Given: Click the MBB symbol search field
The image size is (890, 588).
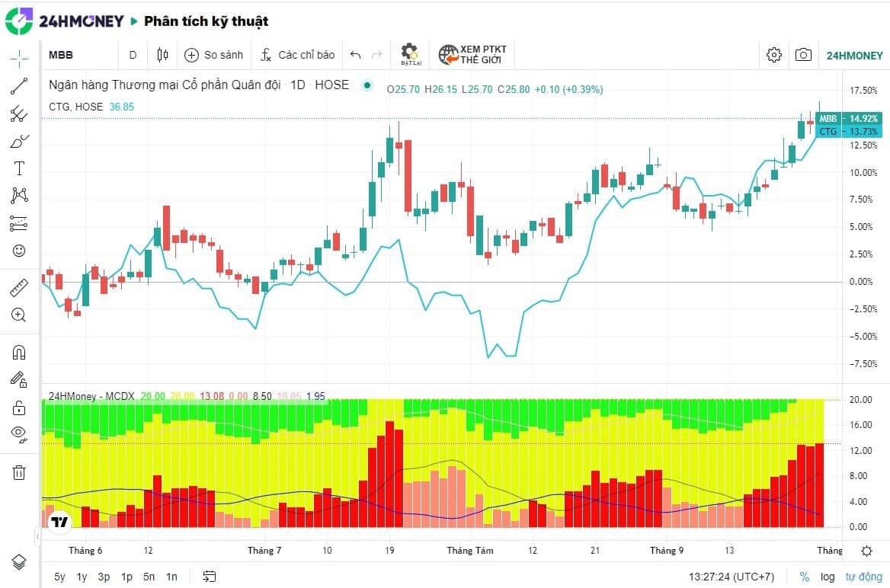Looking at the screenshot, I should click(x=80, y=55).
